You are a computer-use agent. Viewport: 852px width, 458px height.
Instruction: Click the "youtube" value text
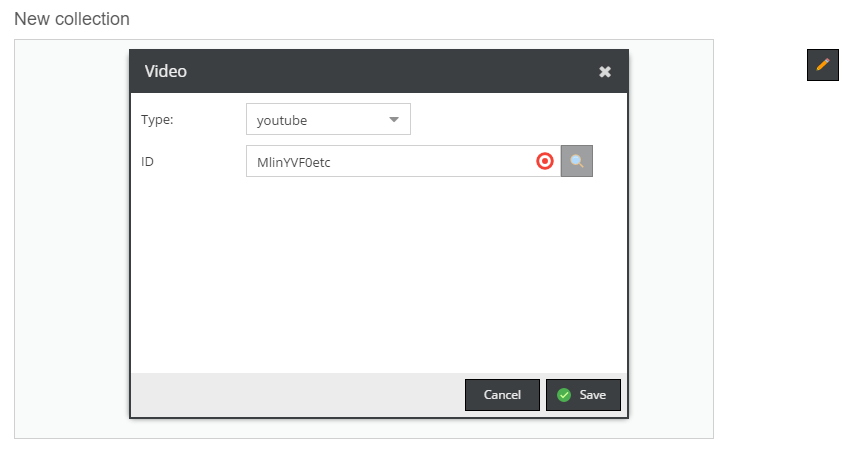pos(282,121)
